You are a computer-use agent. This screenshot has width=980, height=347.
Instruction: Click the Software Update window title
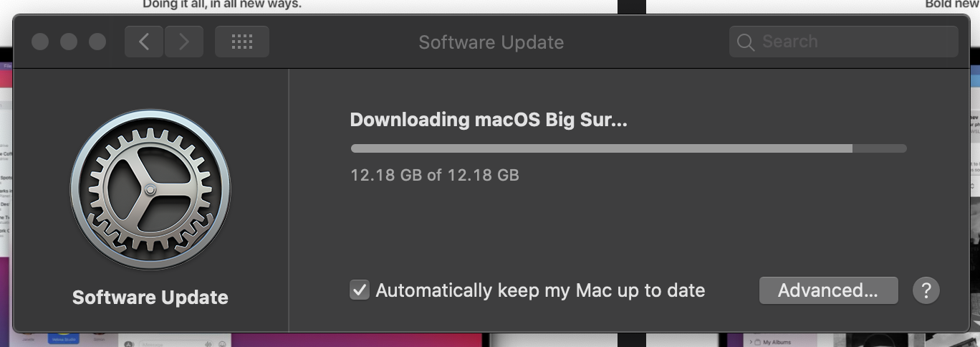[491, 42]
